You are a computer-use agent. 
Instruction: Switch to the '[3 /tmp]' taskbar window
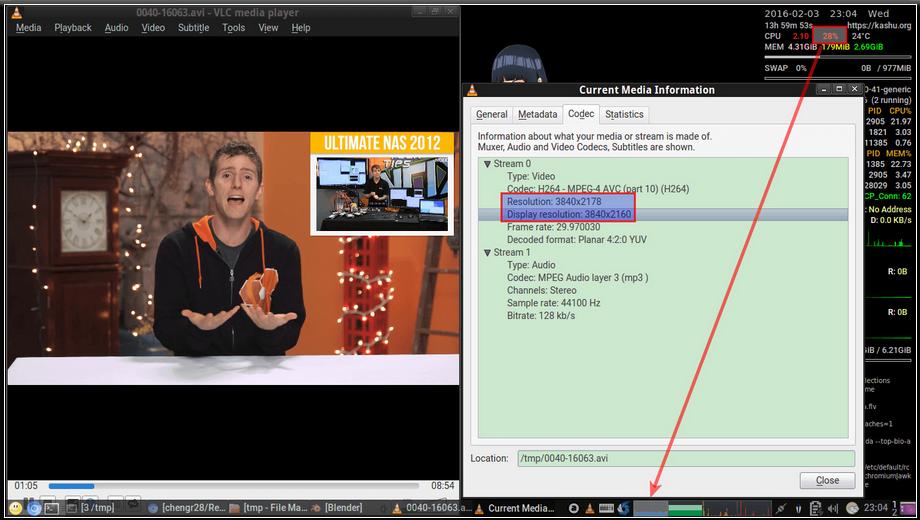[90, 508]
